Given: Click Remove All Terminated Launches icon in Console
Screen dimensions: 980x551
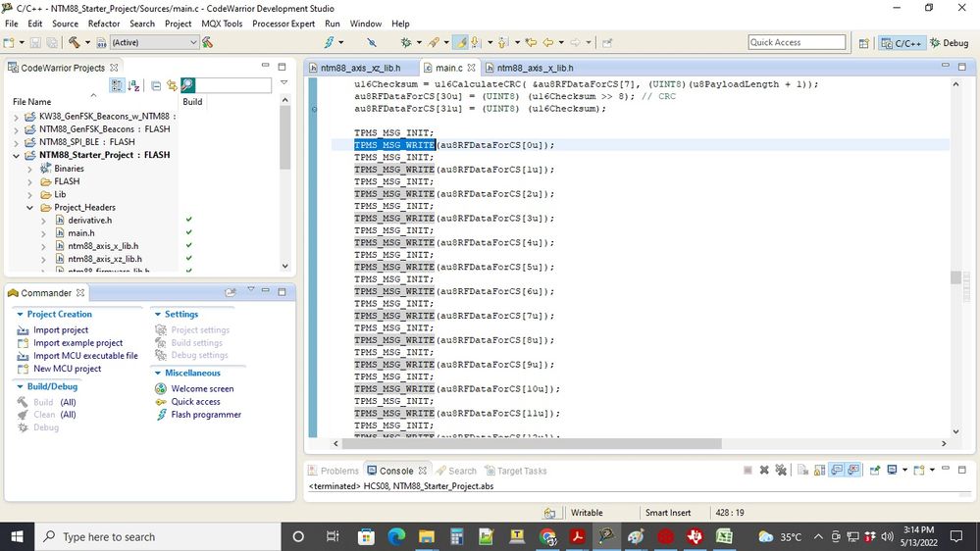Looking at the screenshot, I should [781, 470].
